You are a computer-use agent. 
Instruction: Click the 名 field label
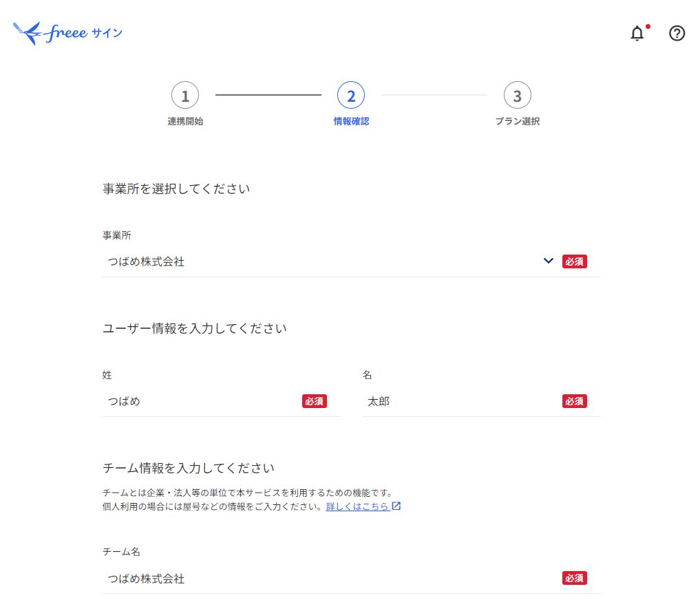[367, 375]
